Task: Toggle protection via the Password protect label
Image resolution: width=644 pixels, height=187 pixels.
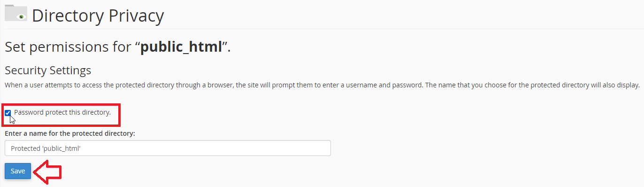Action: [x=62, y=112]
